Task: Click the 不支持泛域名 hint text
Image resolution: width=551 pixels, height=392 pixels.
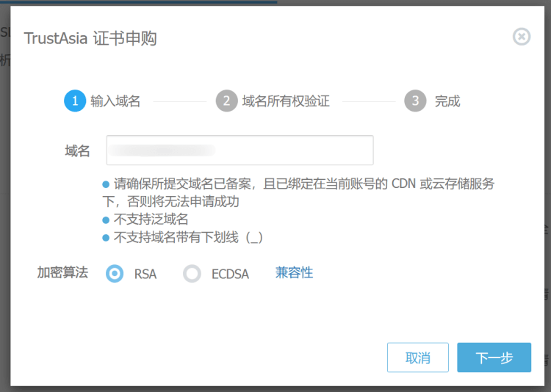Action: [x=151, y=219]
